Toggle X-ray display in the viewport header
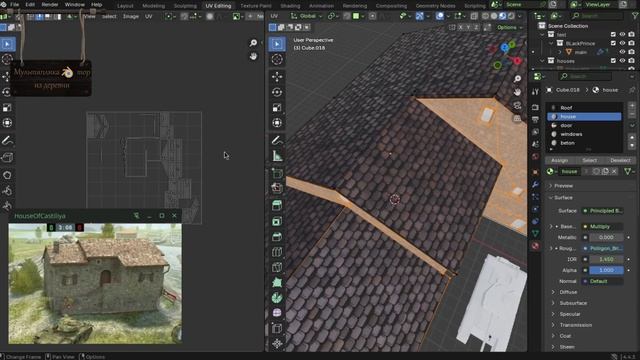Viewport: 640px width, 360px height. tap(474, 16)
